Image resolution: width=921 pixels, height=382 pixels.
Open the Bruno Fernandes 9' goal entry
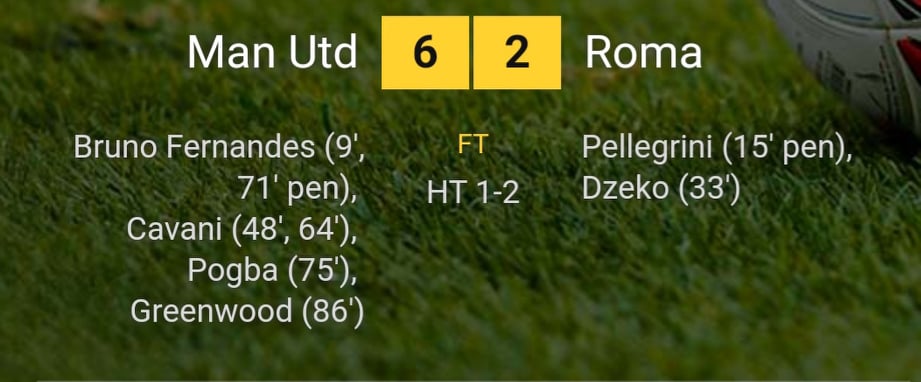point(219,148)
